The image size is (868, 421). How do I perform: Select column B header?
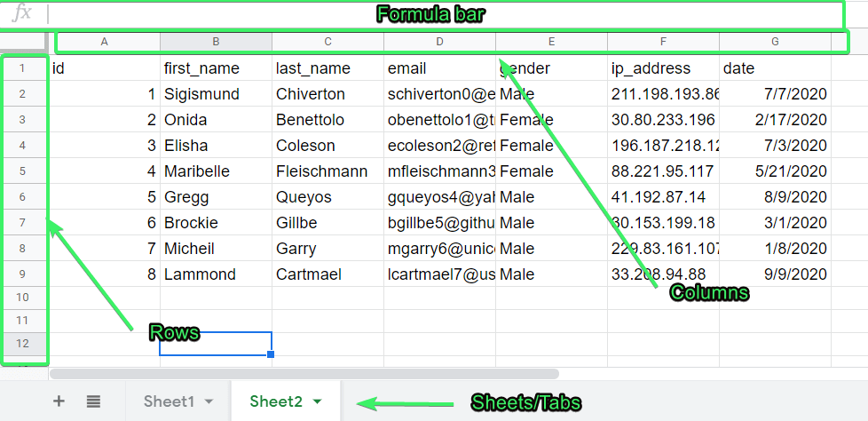coord(216,42)
